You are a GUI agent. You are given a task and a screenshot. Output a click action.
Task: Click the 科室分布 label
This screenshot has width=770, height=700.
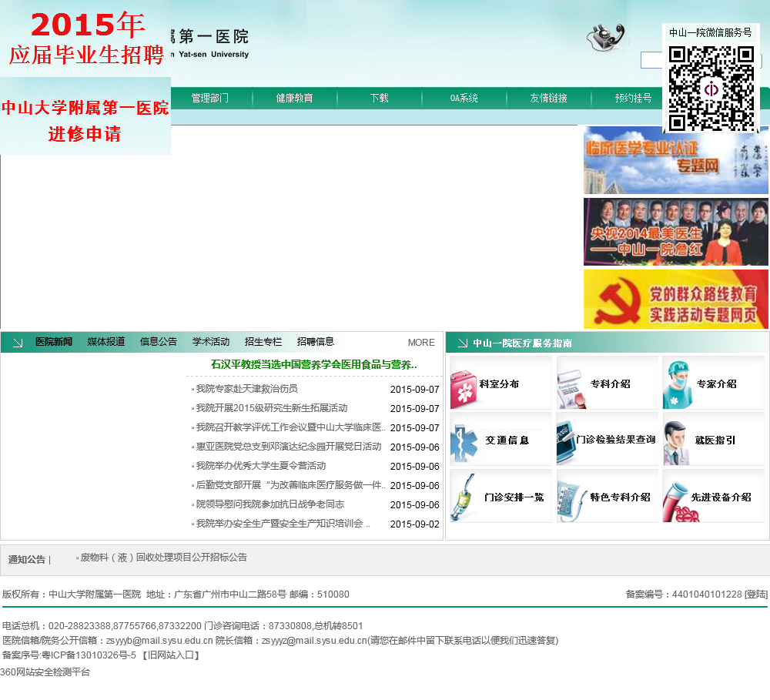(499, 384)
